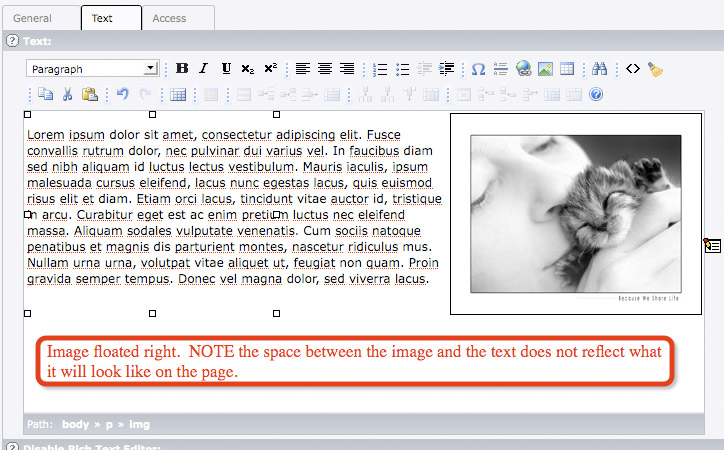Toggle bold formatting in the toolbar

(x=182, y=69)
